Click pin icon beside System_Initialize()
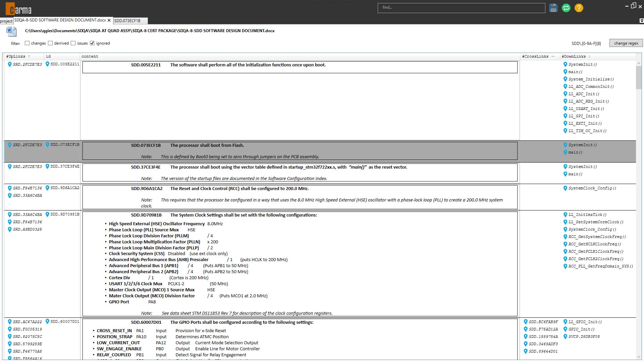Image resolution: width=644 pixels, height=362 pixels. 565,79
